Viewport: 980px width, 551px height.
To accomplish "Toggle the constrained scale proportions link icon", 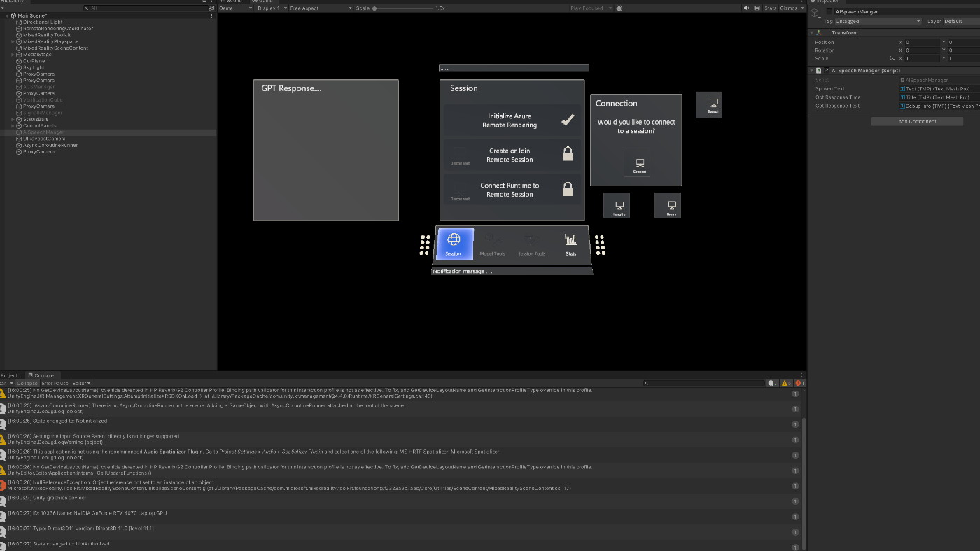I will [x=892, y=59].
